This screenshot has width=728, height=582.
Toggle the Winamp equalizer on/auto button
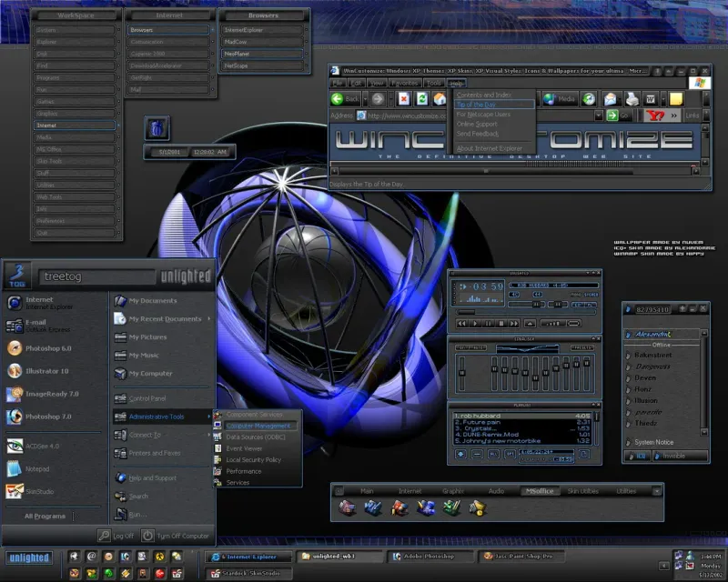(x=469, y=347)
